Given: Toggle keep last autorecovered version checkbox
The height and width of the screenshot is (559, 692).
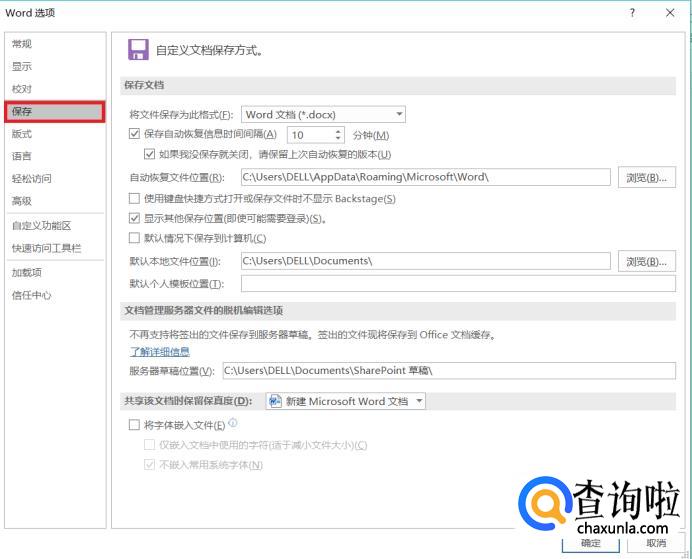Looking at the screenshot, I should [x=149, y=154].
